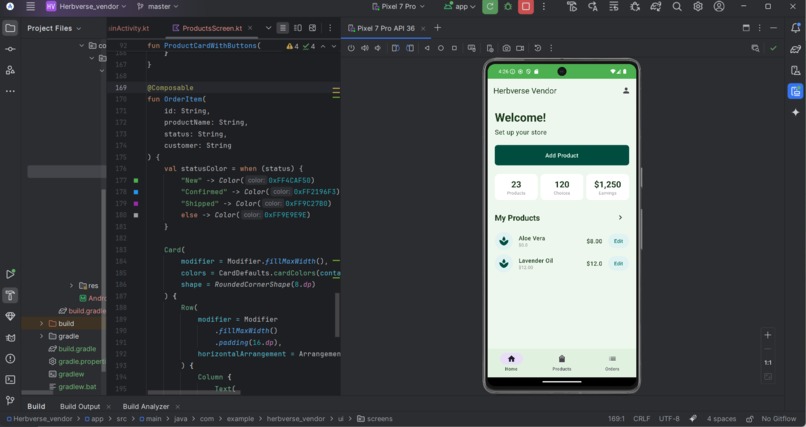Open the Project tool window
806x427 pixels.
10,28
